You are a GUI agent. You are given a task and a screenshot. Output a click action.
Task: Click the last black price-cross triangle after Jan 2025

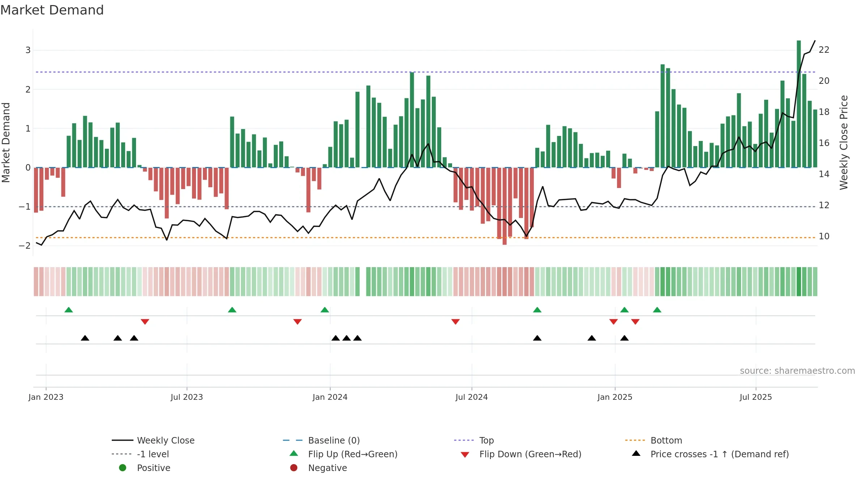click(x=625, y=338)
